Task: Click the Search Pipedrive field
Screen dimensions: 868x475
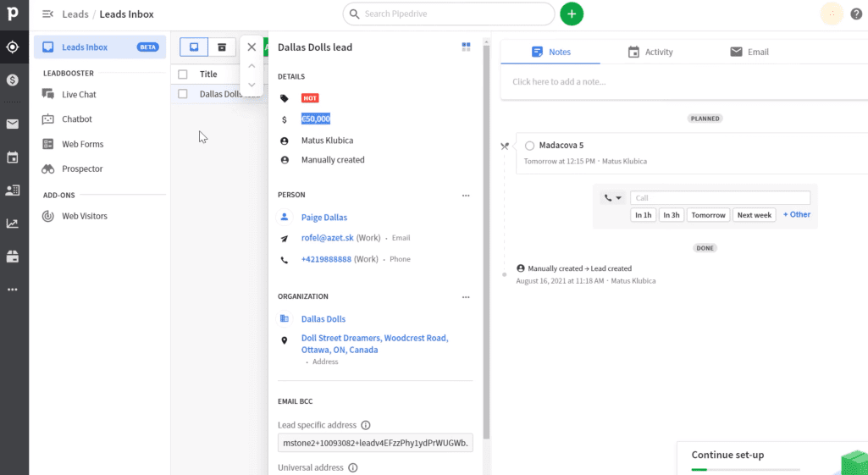Action: tap(449, 14)
